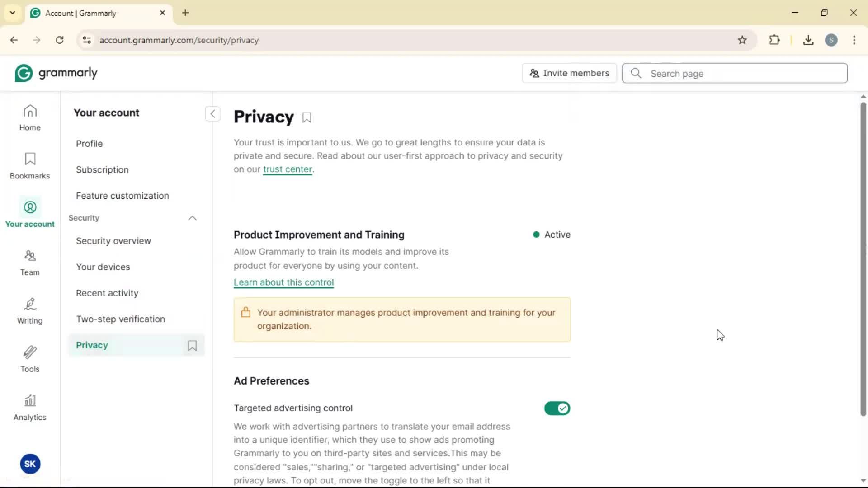Click the SK profile avatar
This screenshot has width=868, height=488.
(30, 464)
